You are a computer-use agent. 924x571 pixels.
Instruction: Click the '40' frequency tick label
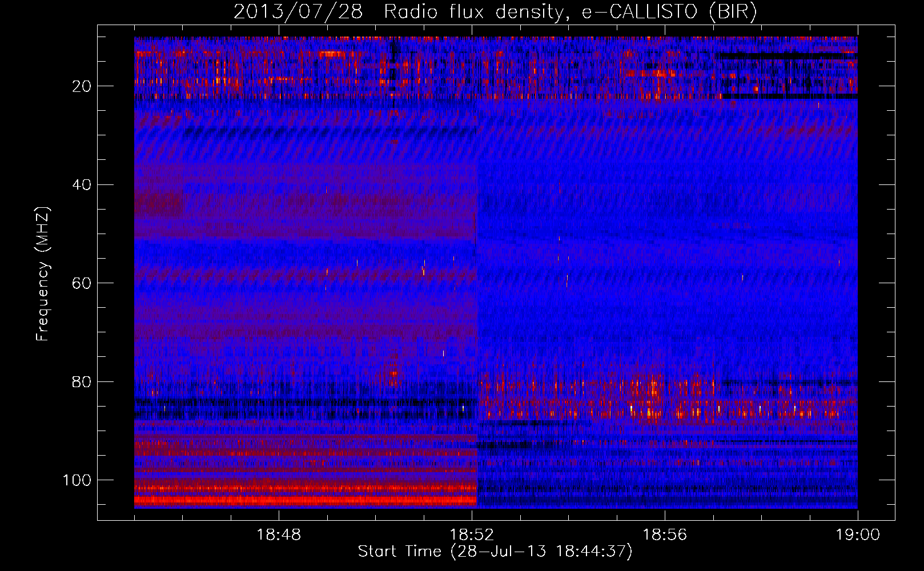pyautogui.click(x=82, y=185)
